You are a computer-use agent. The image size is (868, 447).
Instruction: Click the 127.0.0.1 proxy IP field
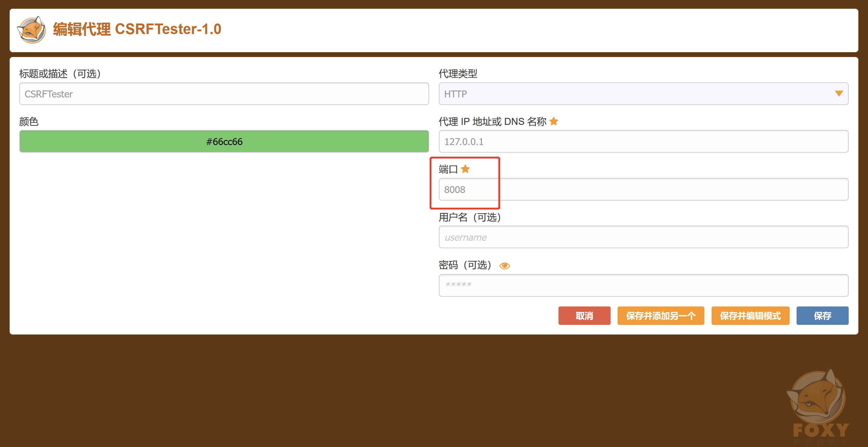click(x=643, y=141)
